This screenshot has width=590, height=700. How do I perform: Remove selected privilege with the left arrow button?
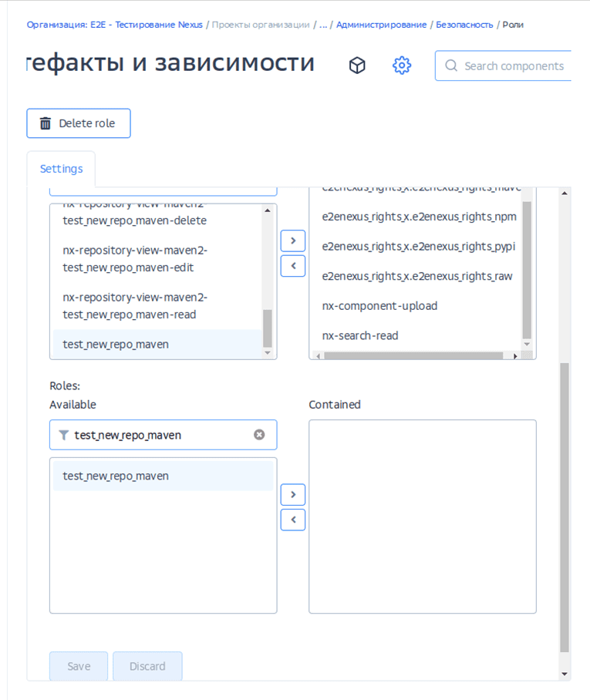(x=293, y=266)
